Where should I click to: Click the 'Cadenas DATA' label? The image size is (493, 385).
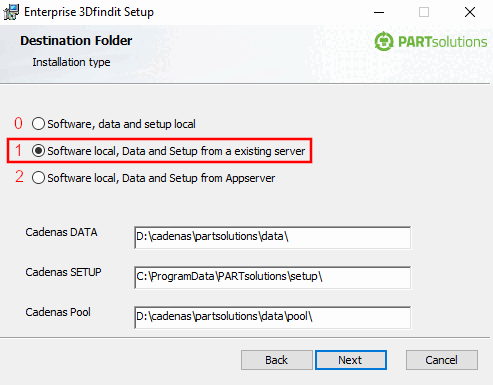coord(61,232)
